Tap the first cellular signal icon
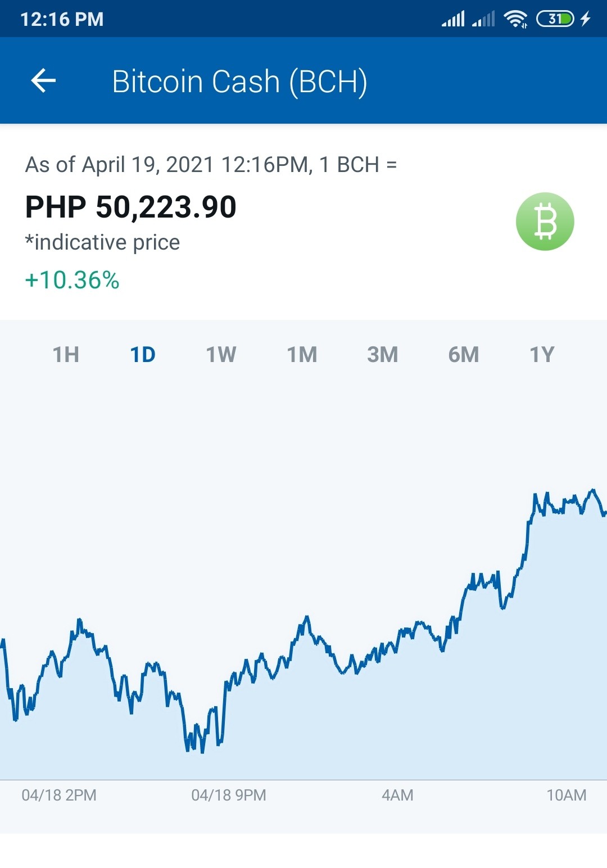Image resolution: width=607 pixels, height=868 pixels. tap(453, 19)
